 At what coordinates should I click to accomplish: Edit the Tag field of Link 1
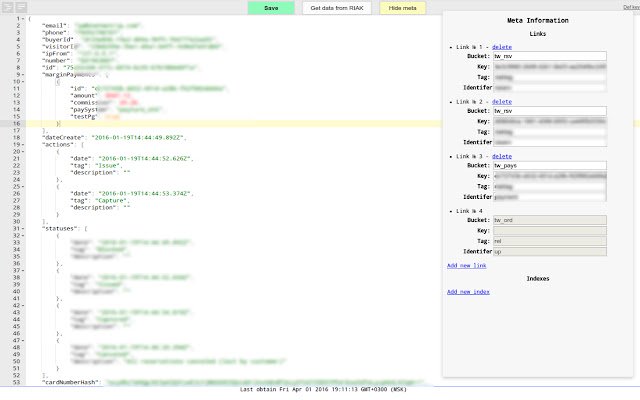tap(550, 77)
